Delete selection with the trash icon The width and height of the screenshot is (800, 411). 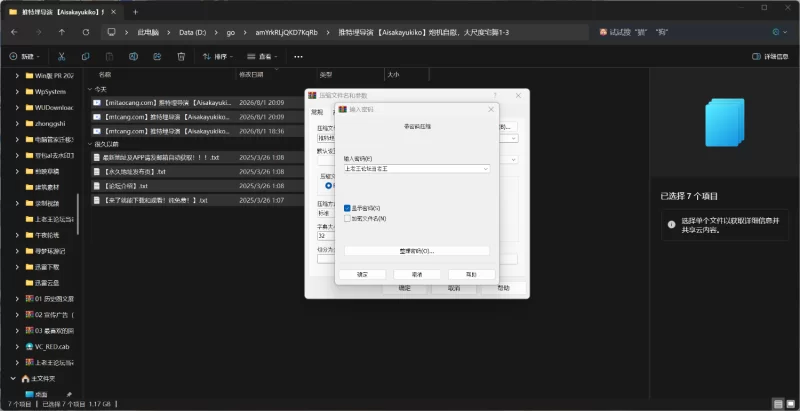click(x=181, y=57)
